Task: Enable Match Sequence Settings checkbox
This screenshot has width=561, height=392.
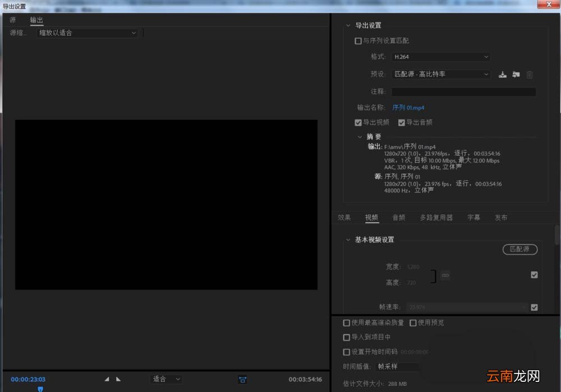Action: (x=358, y=41)
